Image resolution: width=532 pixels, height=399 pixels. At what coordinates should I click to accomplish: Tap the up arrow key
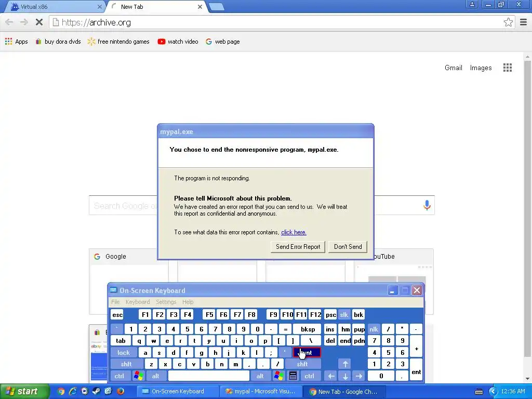point(345,364)
